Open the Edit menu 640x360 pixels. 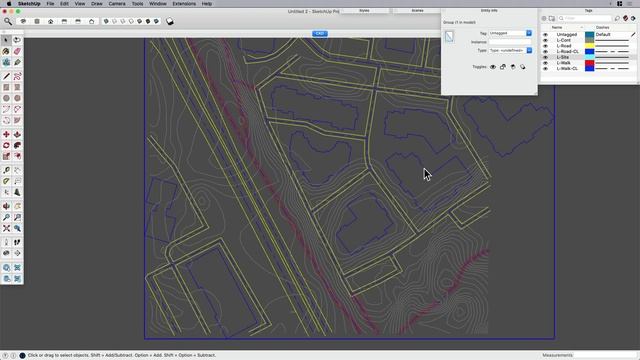[x=64, y=4]
